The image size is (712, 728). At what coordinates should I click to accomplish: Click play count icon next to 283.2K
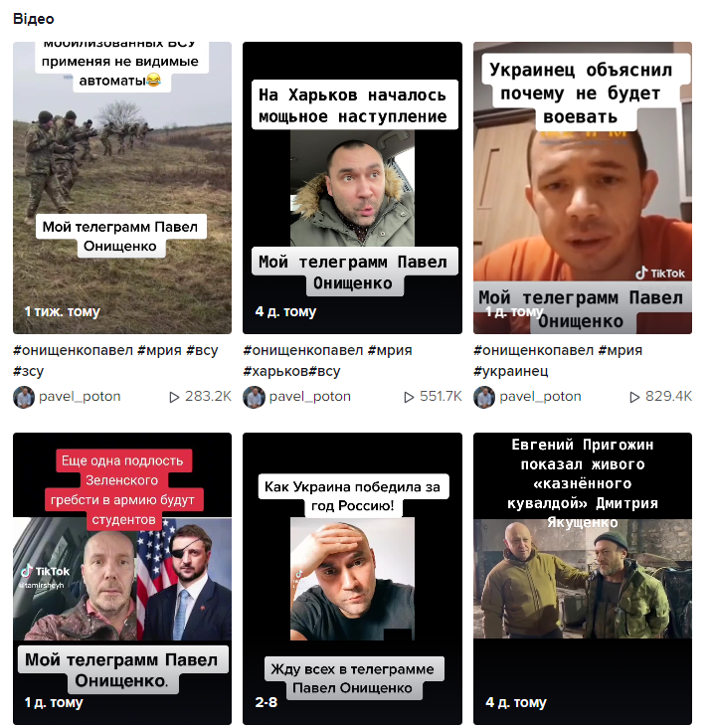coord(174,398)
